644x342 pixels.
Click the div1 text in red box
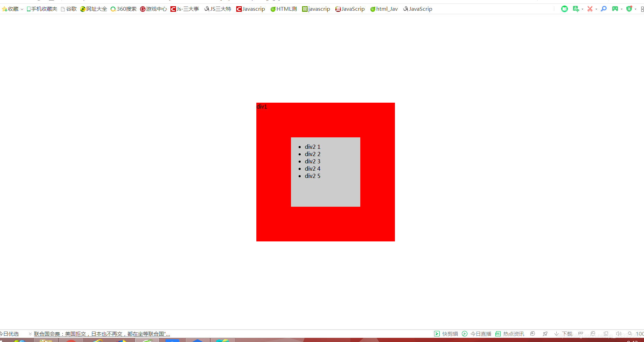click(x=262, y=106)
